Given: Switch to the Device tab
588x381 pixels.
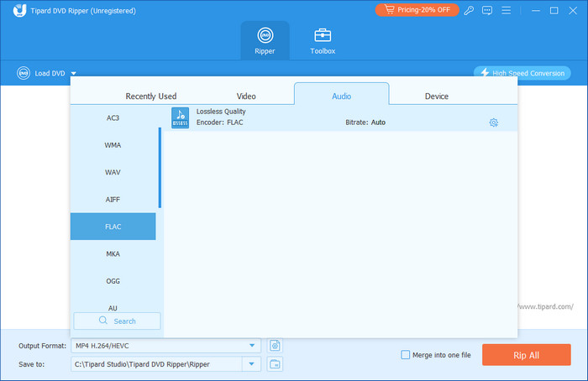Looking at the screenshot, I should (x=437, y=97).
